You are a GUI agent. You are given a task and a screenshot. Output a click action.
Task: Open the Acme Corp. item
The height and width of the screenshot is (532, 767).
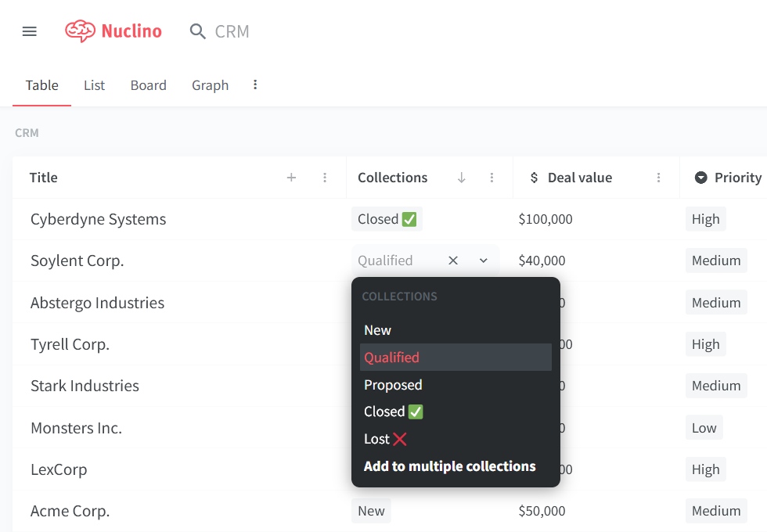(70, 511)
